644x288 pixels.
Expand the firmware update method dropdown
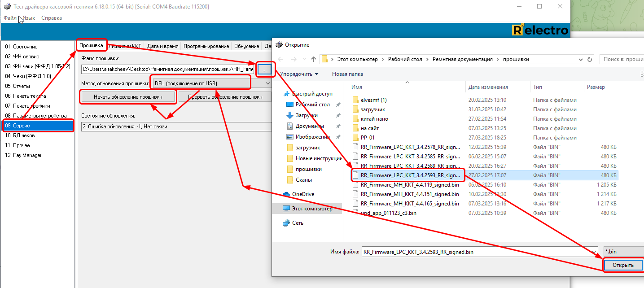[268, 83]
